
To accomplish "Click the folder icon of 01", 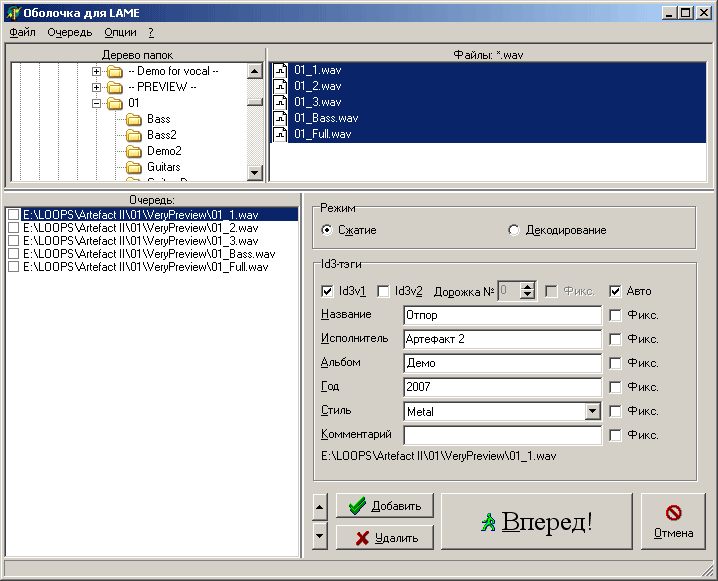I will pos(115,103).
